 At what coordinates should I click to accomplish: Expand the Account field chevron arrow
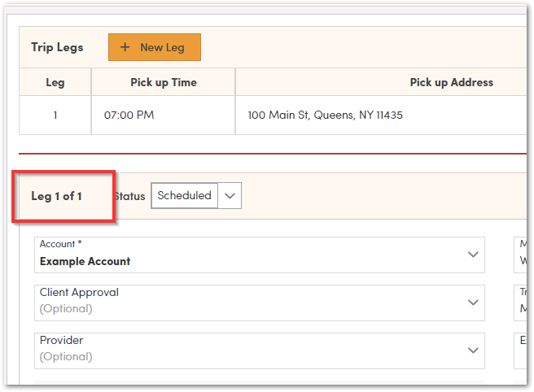click(x=473, y=255)
